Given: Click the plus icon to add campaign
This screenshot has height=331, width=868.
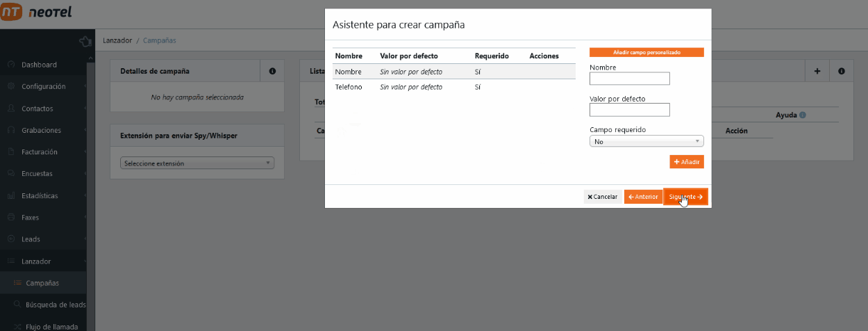Looking at the screenshot, I should point(817,71).
